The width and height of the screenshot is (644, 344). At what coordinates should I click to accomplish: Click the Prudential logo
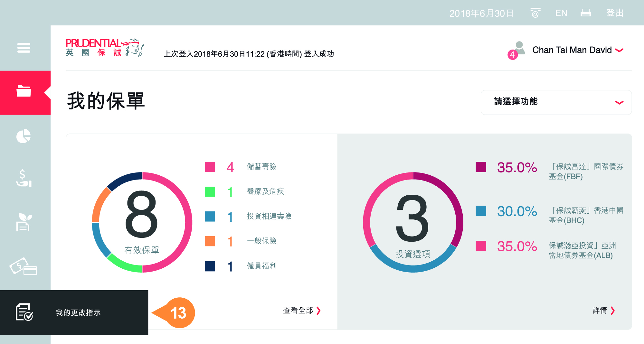pyautogui.click(x=105, y=48)
